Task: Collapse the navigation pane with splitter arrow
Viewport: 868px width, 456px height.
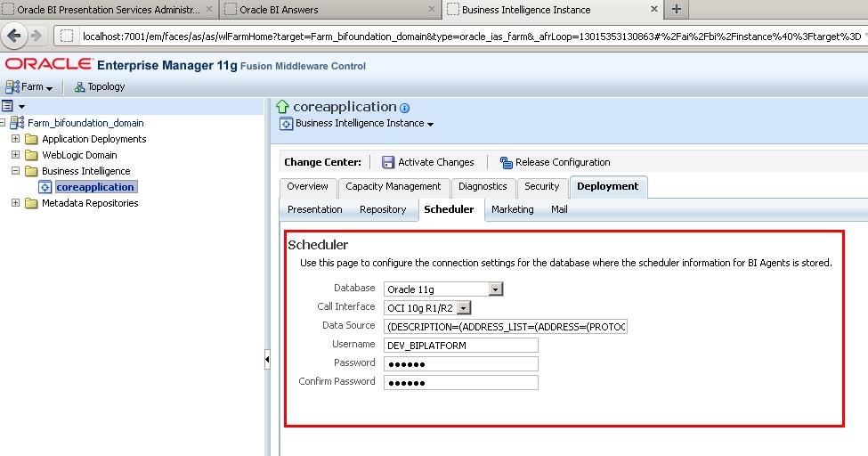Action: click(x=267, y=360)
